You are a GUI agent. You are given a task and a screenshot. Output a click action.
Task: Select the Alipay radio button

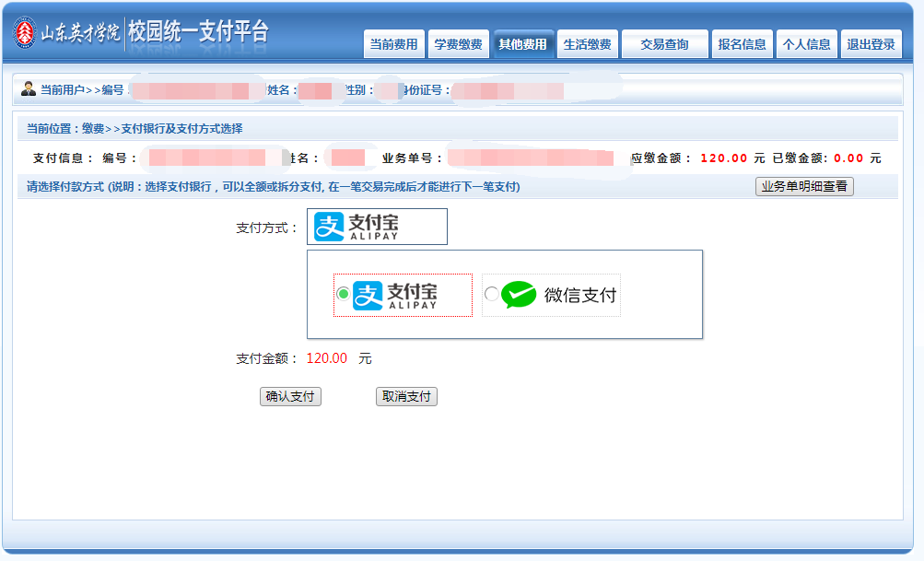point(343,294)
